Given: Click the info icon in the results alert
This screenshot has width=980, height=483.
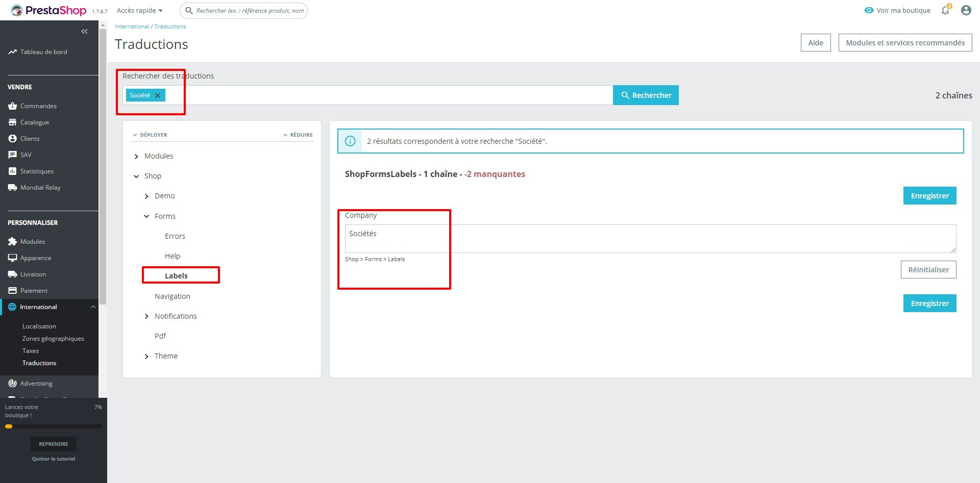Looking at the screenshot, I should tap(350, 141).
